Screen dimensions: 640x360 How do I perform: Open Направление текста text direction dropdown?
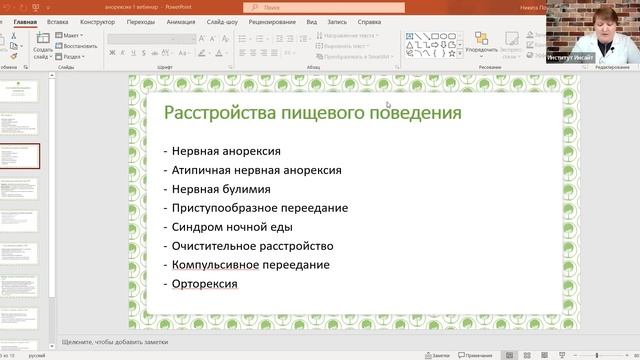347,36
